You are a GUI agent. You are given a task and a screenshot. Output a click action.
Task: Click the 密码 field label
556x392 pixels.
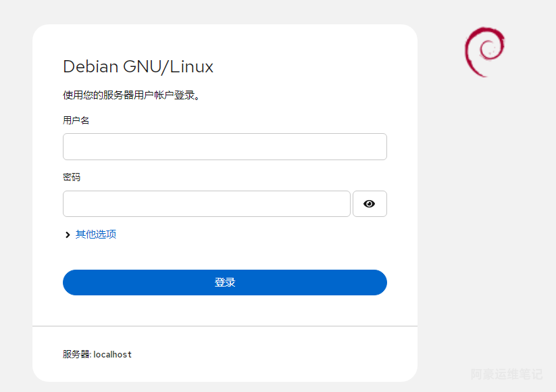[x=72, y=177]
